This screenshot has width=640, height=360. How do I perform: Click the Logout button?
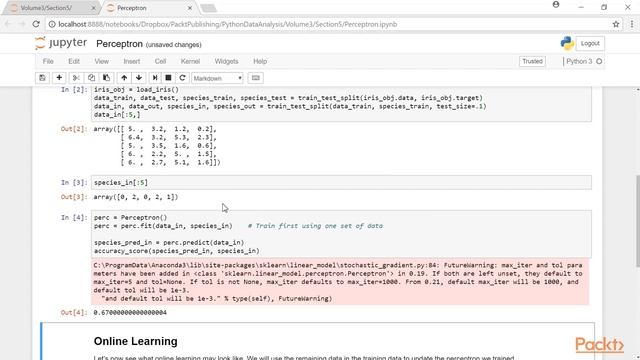[x=590, y=43]
